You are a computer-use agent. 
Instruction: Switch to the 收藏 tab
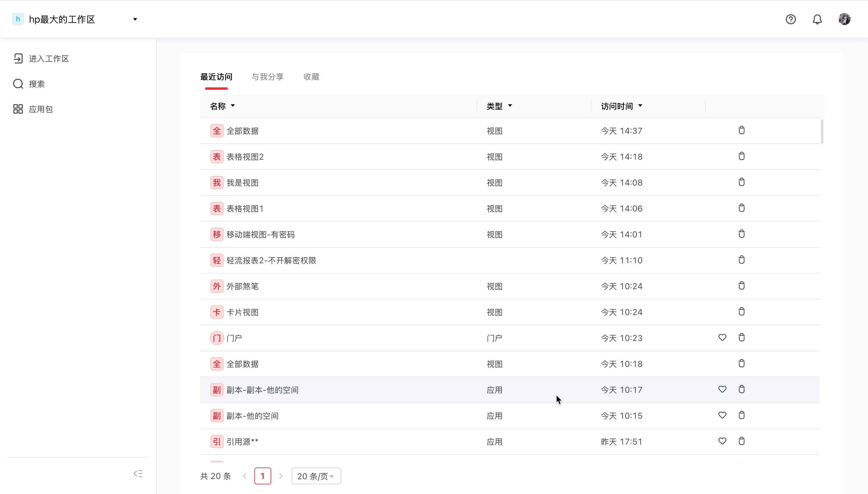(311, 77)
